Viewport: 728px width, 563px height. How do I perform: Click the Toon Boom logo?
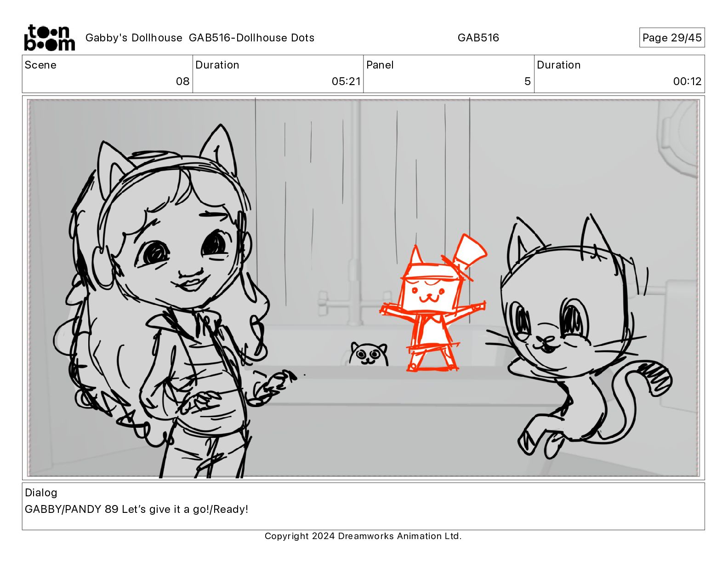point(49,38)
